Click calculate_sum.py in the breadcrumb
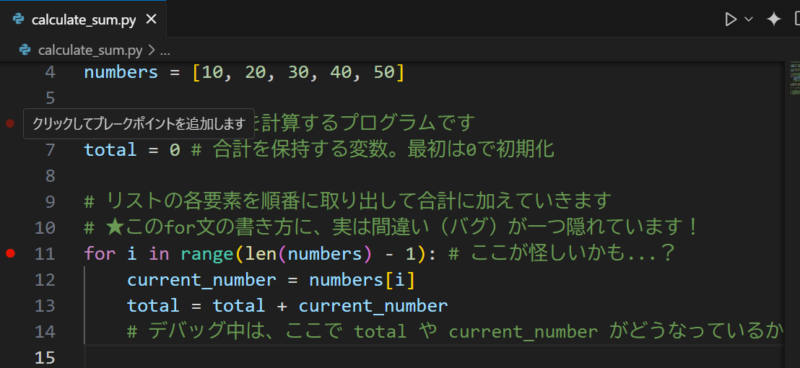Screen dimensions: 800x368 90,50
